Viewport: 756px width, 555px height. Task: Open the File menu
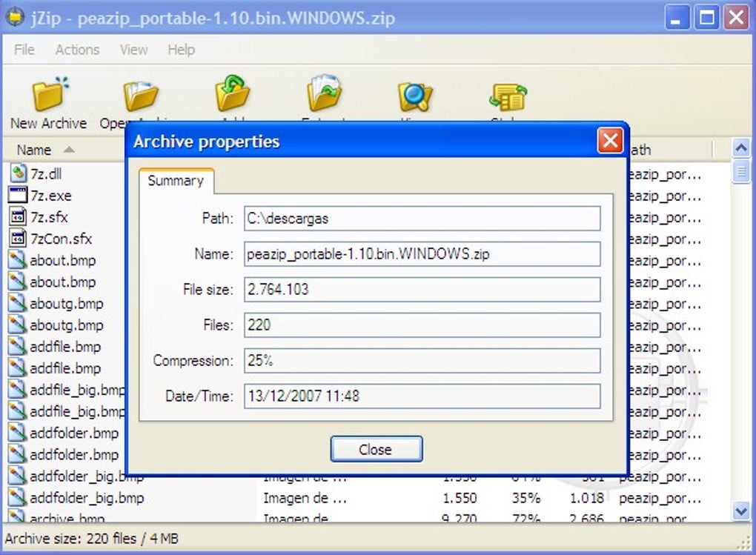point(24,49)
